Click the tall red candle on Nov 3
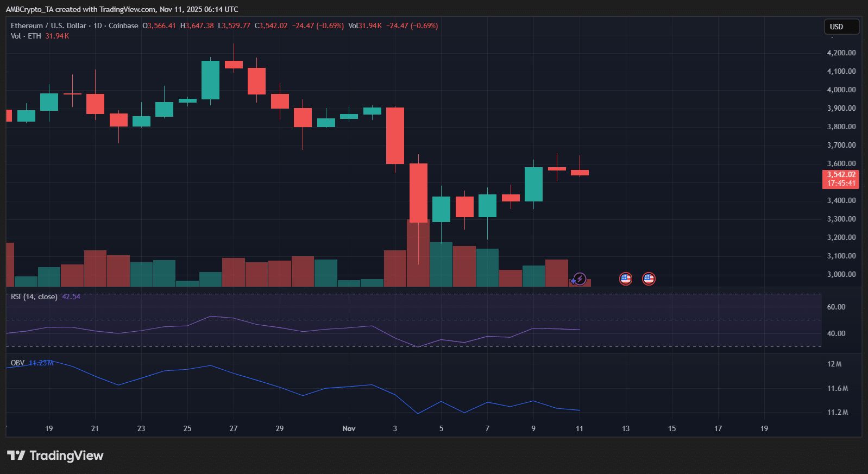Viewport: 868px width, 474px height. (x=395, y=136)
